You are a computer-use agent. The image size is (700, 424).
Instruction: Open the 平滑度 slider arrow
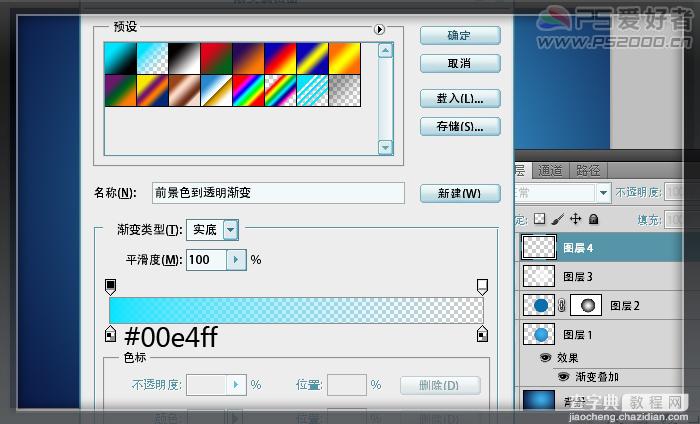point(236,260)
